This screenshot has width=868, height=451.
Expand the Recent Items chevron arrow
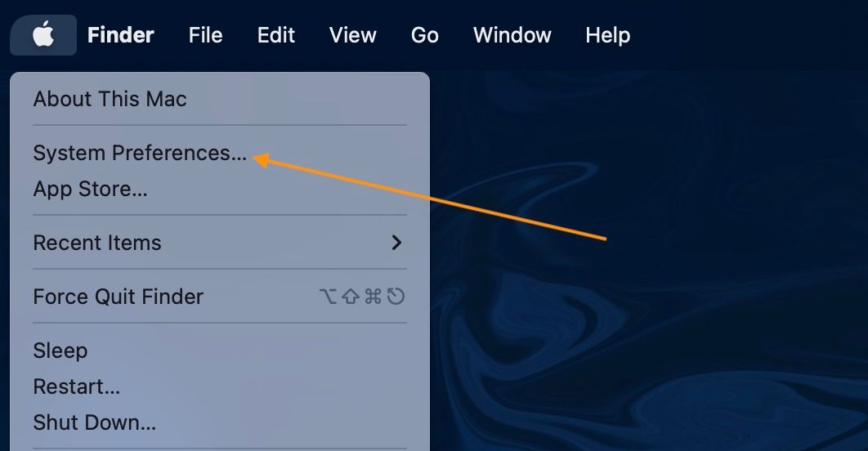tap(396, 243)
